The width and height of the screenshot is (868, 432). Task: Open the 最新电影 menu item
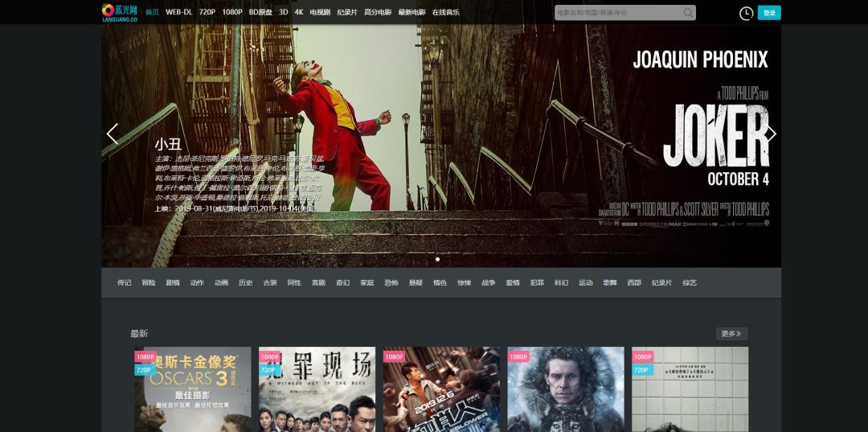(411, 12)
